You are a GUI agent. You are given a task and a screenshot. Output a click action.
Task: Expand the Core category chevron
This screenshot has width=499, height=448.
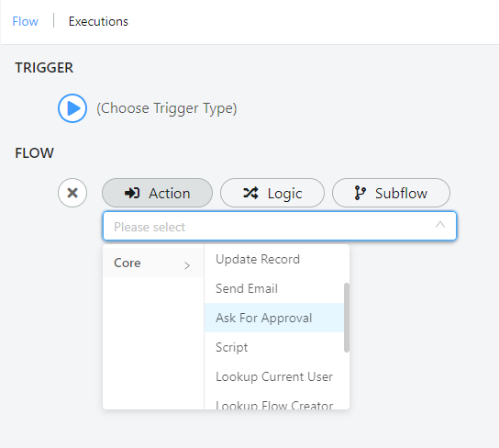coord(187,265)
